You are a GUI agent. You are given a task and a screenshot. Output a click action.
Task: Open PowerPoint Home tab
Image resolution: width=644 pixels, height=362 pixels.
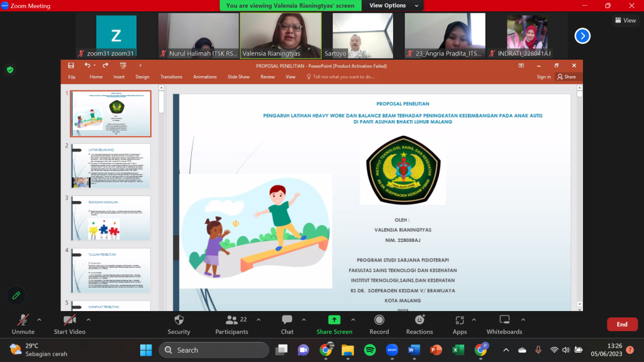[x=96, y=77]
